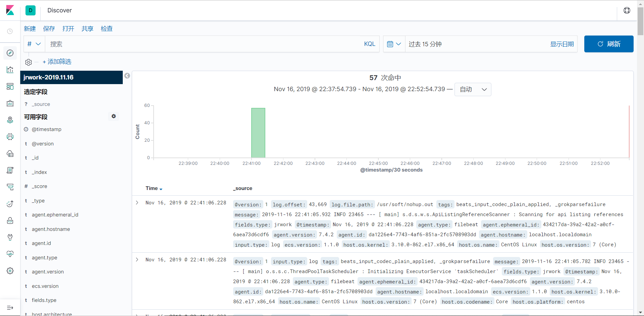Select jrwork-2019.11.16 index pattern
The height and width of the screenshot is (316, 644).
(71, 77)
